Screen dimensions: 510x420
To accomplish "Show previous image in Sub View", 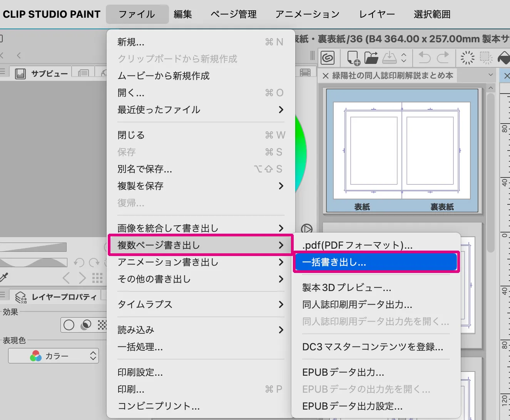I will [66, 278].
